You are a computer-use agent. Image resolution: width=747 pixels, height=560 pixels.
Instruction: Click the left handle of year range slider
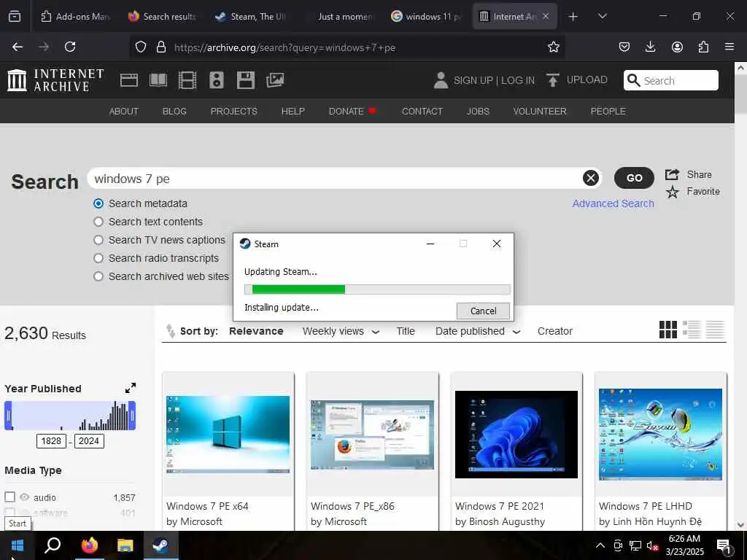tap(8, 416)
